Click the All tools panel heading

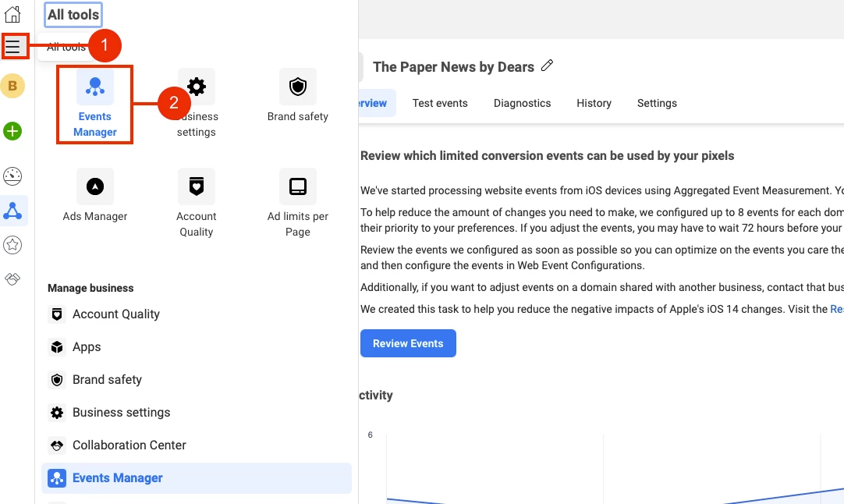pos(73,15)
